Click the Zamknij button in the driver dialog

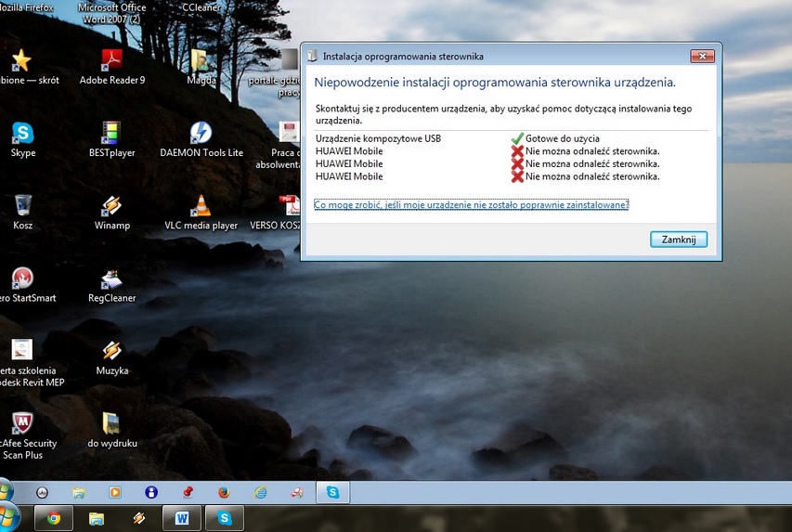pos(679,240)
